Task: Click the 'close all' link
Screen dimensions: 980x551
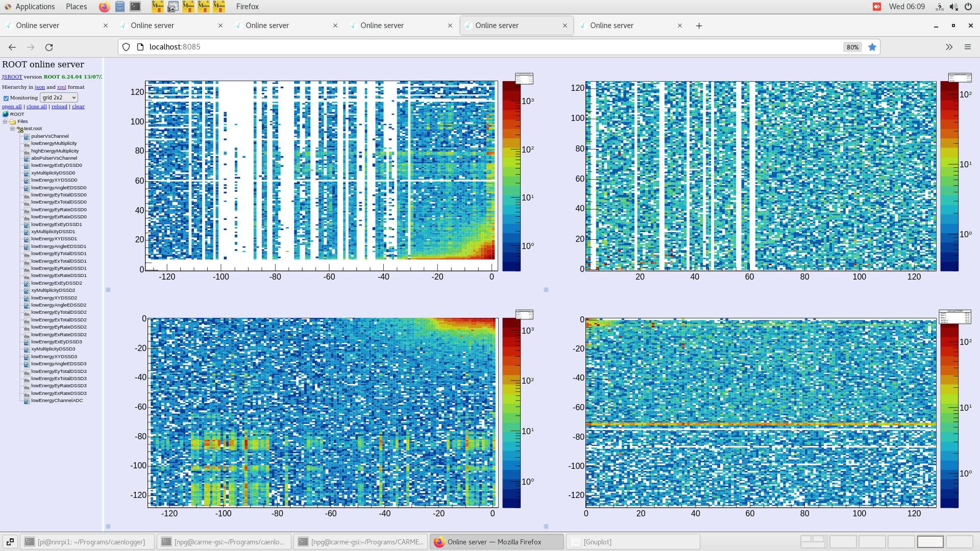Action: click(36, 107)
